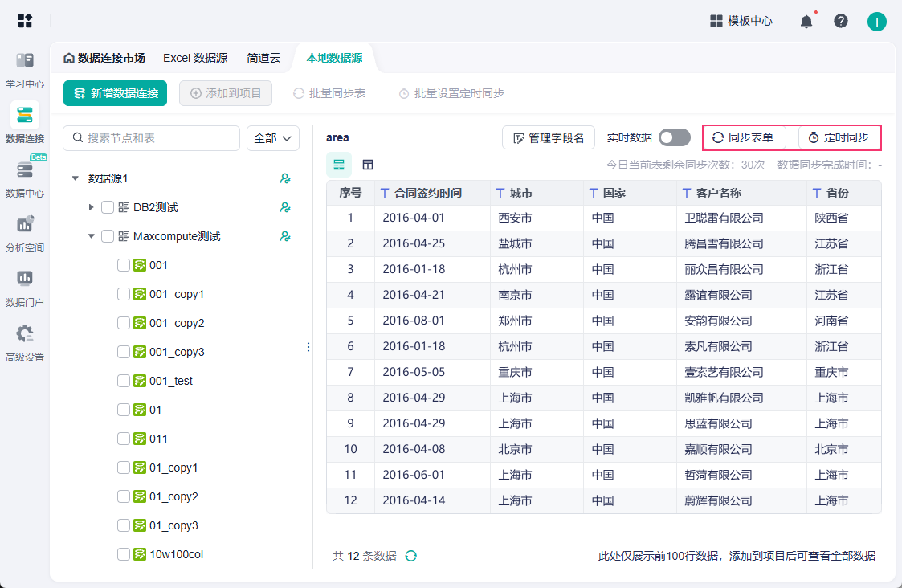Click 批量同步表
This screenshot has height=588, width=902.
point(329,93)
